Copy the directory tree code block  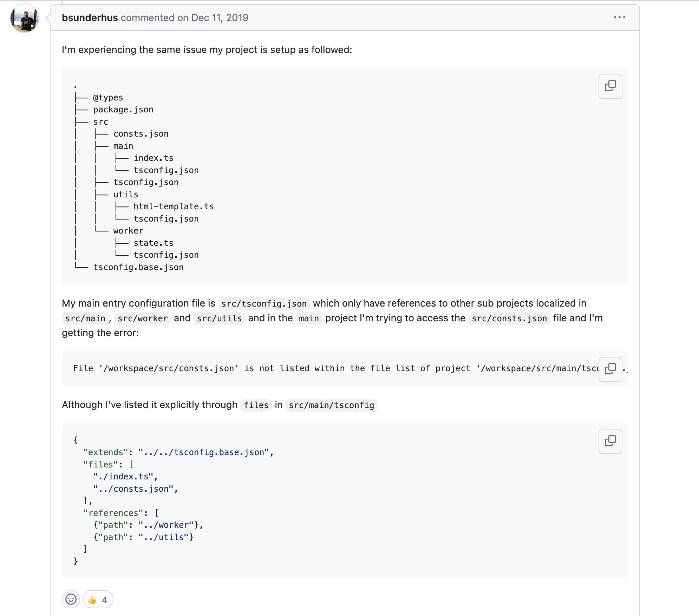[x=610, y=86]
